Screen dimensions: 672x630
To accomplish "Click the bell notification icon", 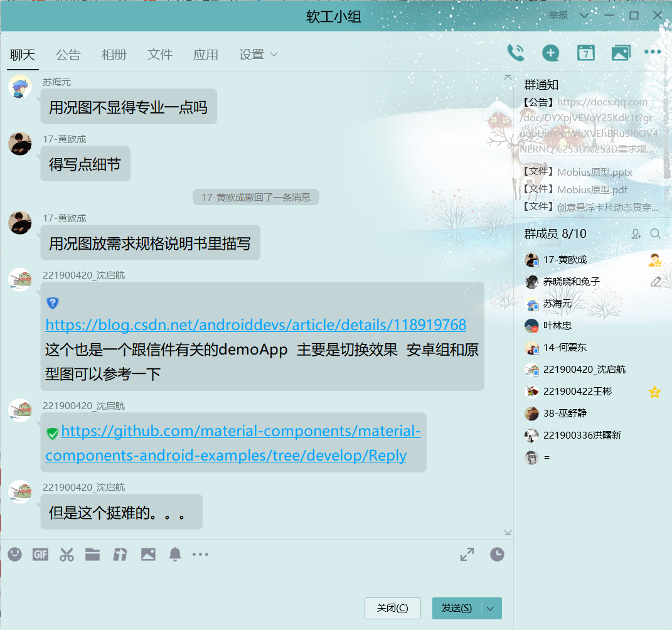I will tap(175, 555).
